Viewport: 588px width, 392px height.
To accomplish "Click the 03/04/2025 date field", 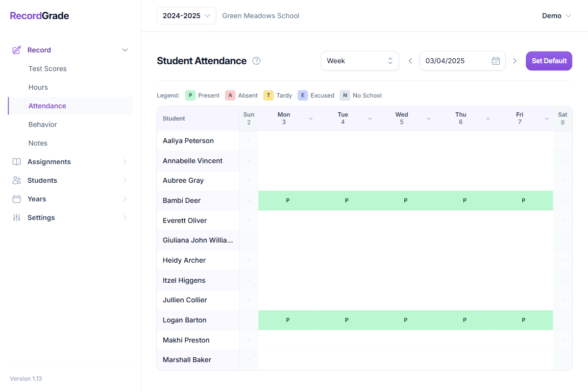I will pyautogui.click(x=462, y=61).
